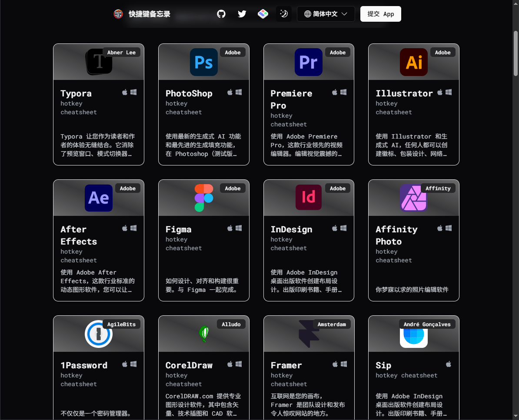Click the Affinity developer tag
This screenshot has height=420, width=519.
click(438, 188)
